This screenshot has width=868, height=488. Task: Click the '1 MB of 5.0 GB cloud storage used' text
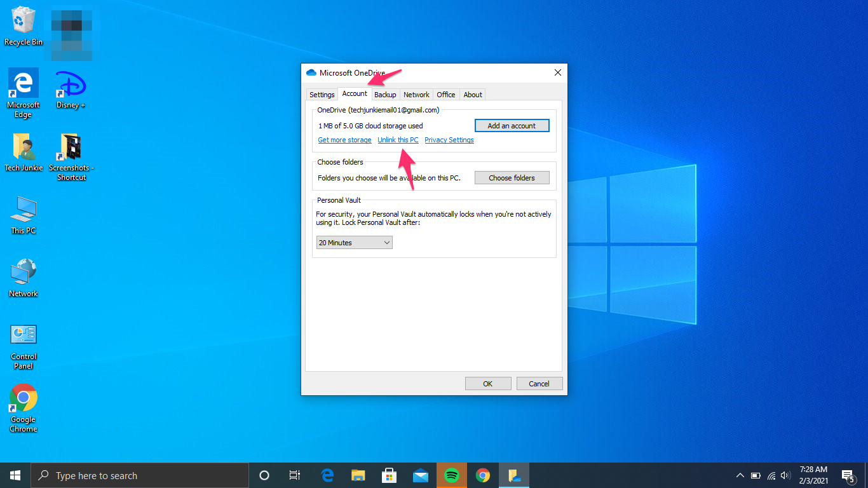pyautogui.click(x=370, y=126)
